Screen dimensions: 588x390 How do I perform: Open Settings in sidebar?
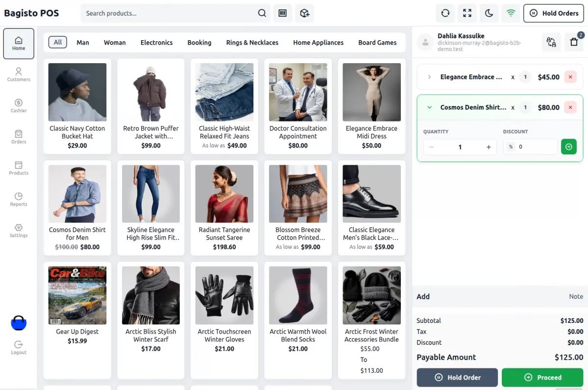pyautogui.click(x=19, y=231)
